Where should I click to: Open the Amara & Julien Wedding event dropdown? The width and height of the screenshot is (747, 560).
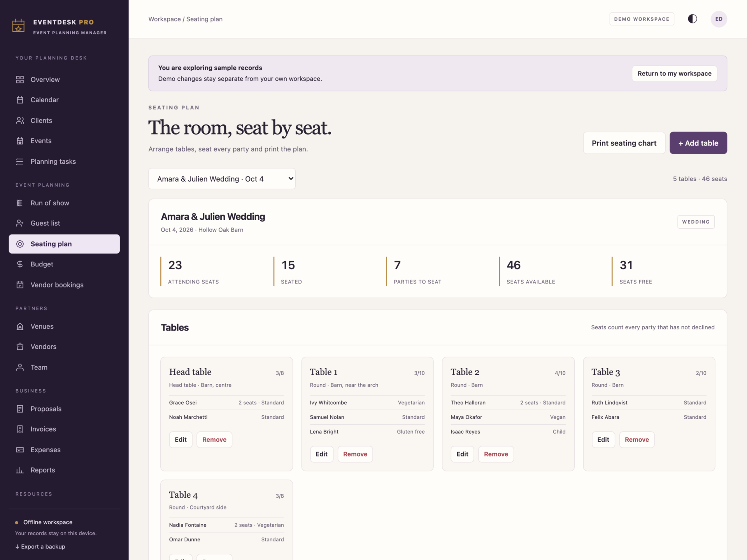point(222,179)
